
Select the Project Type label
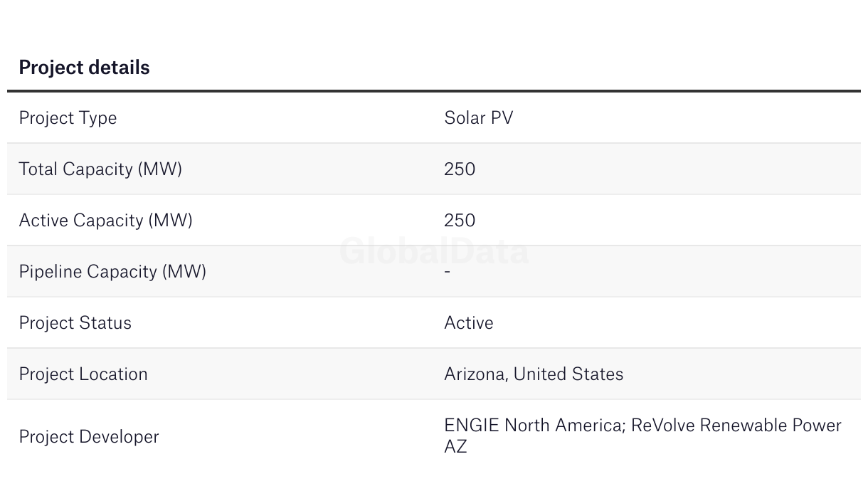(68, 118)
